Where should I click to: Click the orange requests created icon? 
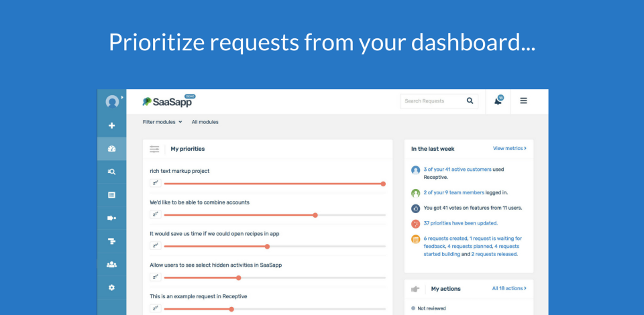point(416,239)
